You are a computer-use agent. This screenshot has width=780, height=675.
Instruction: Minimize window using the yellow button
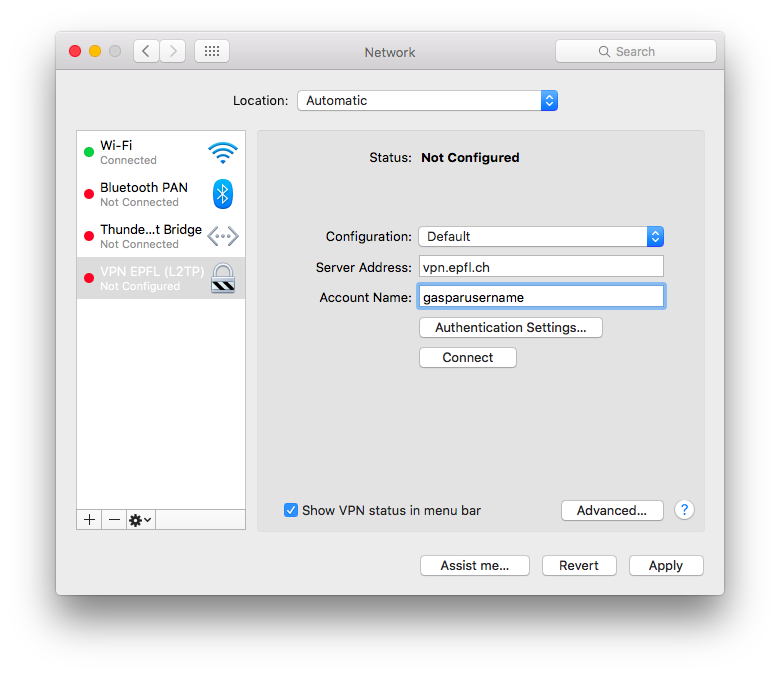pos(95,51)
